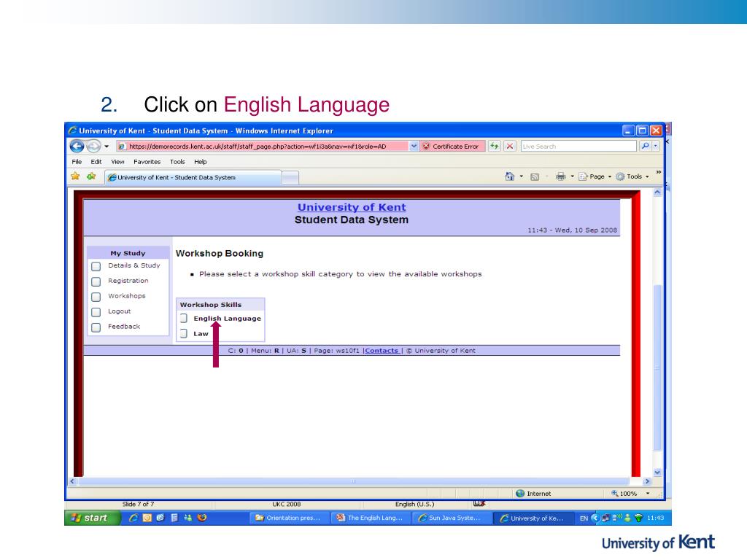This screenshot has height=560, width=747.
Task: Click the vertical scrollbar up arrow
Action: click(657, 192)
